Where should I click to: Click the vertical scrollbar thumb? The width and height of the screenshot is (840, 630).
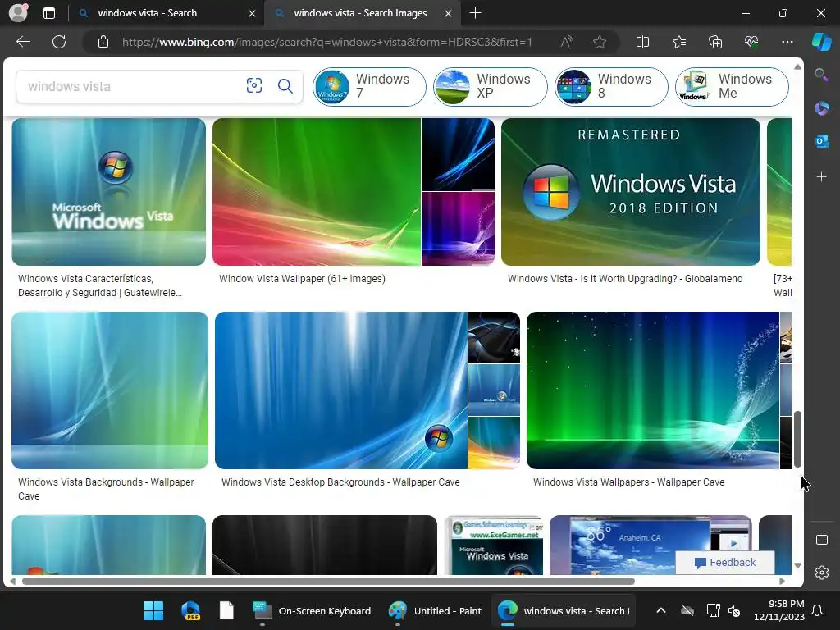797,440
